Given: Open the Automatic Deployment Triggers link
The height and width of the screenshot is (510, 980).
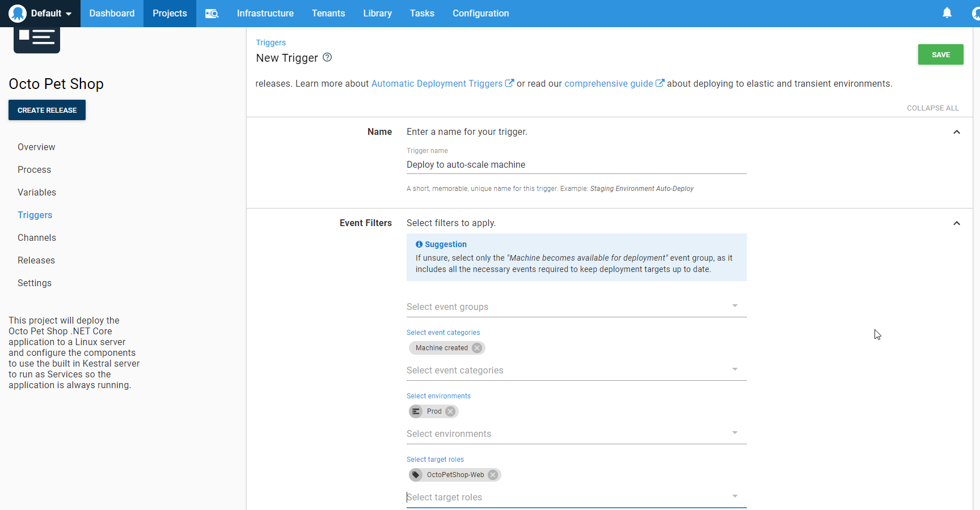Looking at the screenshot, I should coord(437,83).
